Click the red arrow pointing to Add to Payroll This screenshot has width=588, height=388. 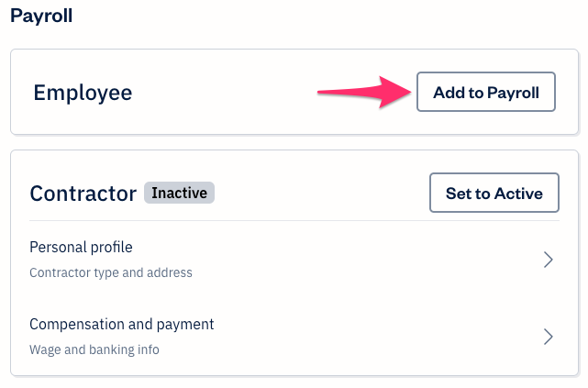(362, 92)
